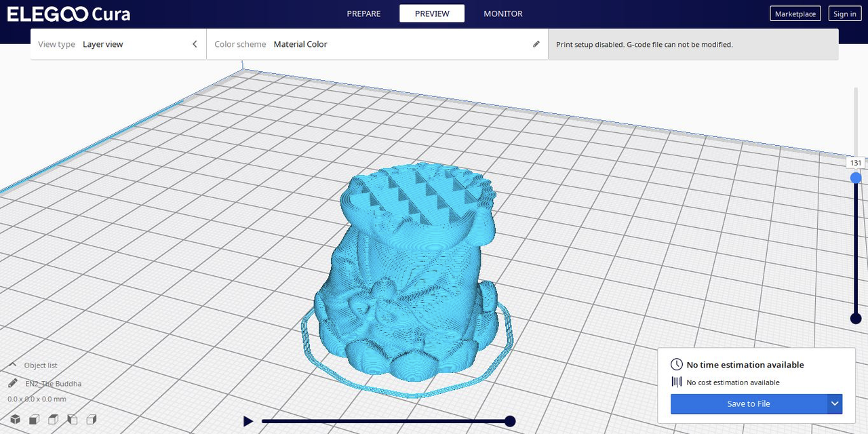Click Save to File
868x434 pixels.
pyautogui.click(x=749, y=403)
